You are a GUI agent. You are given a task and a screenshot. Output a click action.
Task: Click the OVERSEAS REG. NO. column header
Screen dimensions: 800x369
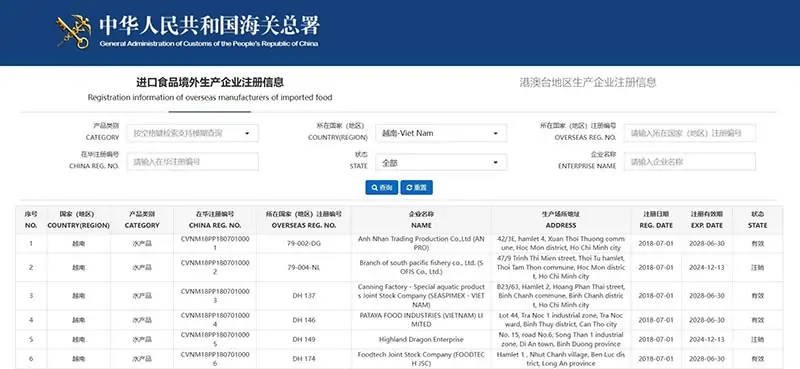[x=304, y=220]
